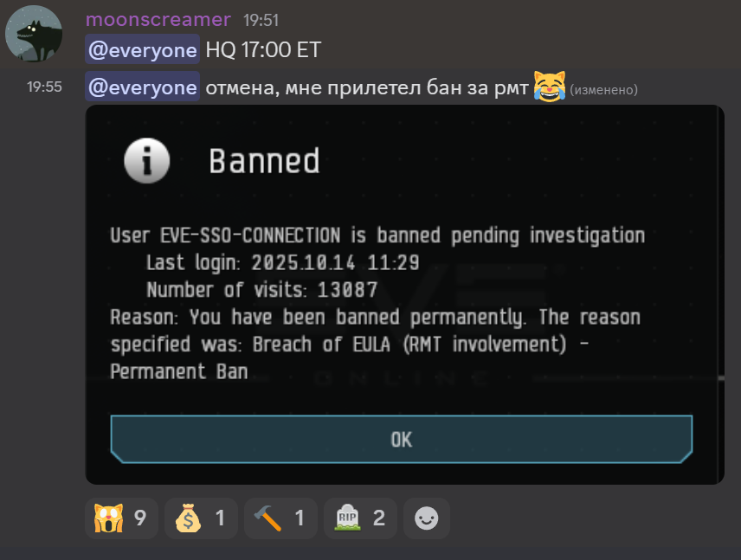Click the HQ 17:00 ET message text
The image size is (741, 560).
tap(263, 49)
